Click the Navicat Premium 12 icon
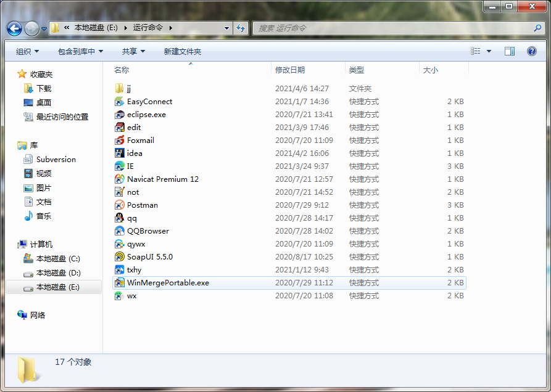The height and width of the screenshot is (392, 551). pos(120,179)
